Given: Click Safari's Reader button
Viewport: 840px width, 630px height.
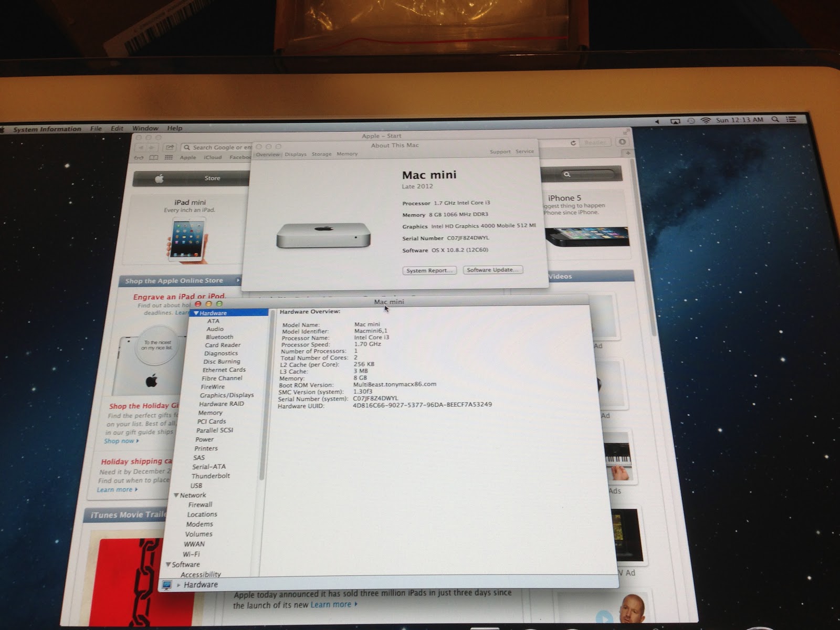Looking at the screenshot, I should point(595,142).
